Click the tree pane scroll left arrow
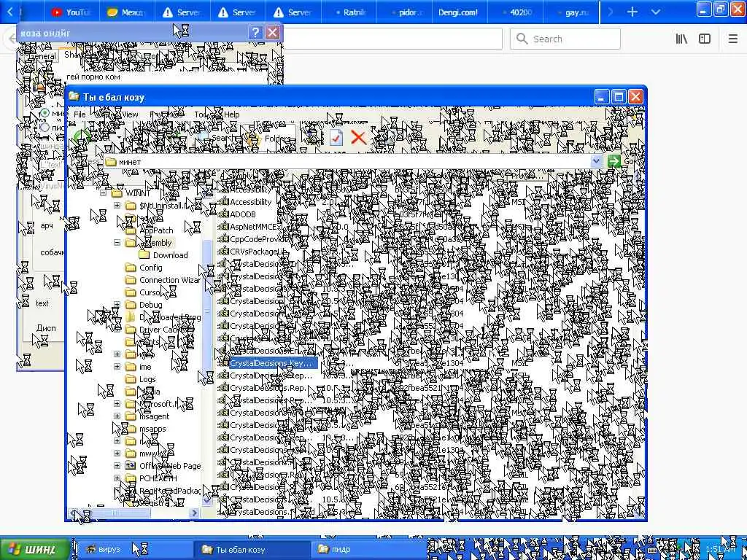The image size is (747, 560). click(x=73, y=513)
